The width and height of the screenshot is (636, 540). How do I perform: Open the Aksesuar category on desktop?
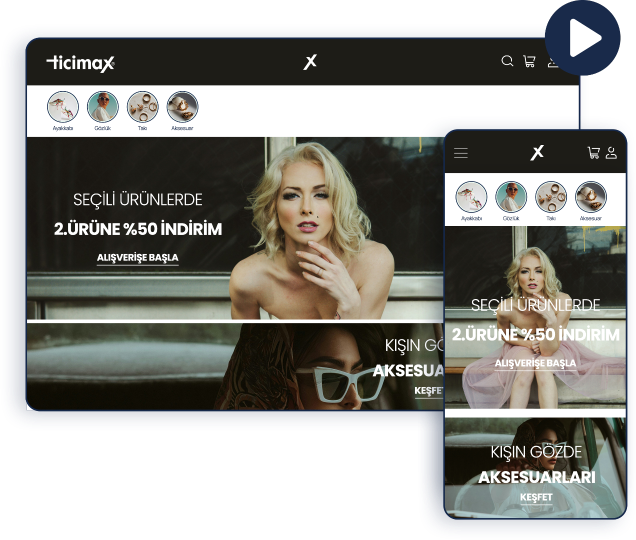pyautogui.click(x=182, y=106)
